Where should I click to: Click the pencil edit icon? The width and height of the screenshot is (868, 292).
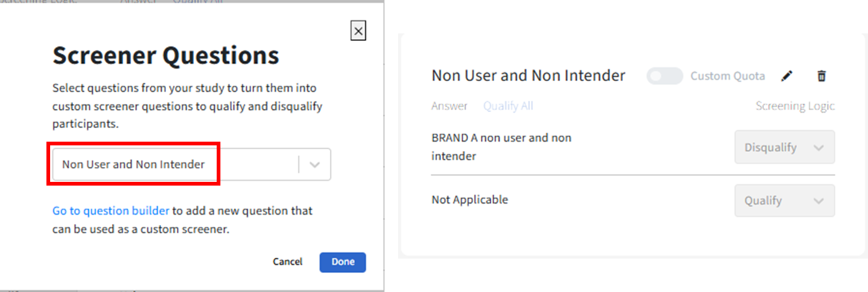[x=786, y=76]
